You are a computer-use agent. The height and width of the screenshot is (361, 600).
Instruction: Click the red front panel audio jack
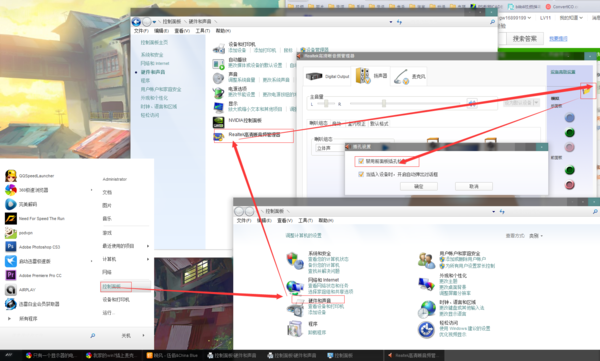click(569, 185)
